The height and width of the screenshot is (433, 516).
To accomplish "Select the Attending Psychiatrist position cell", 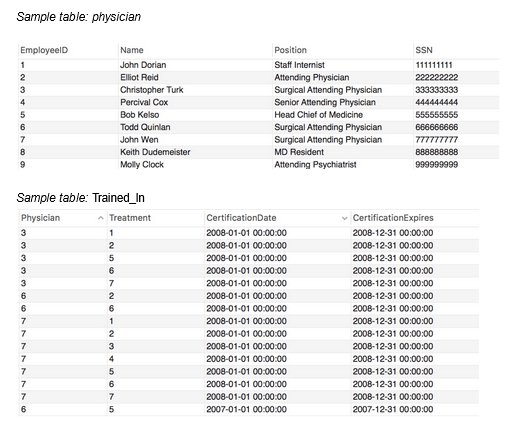I will 315,165.
